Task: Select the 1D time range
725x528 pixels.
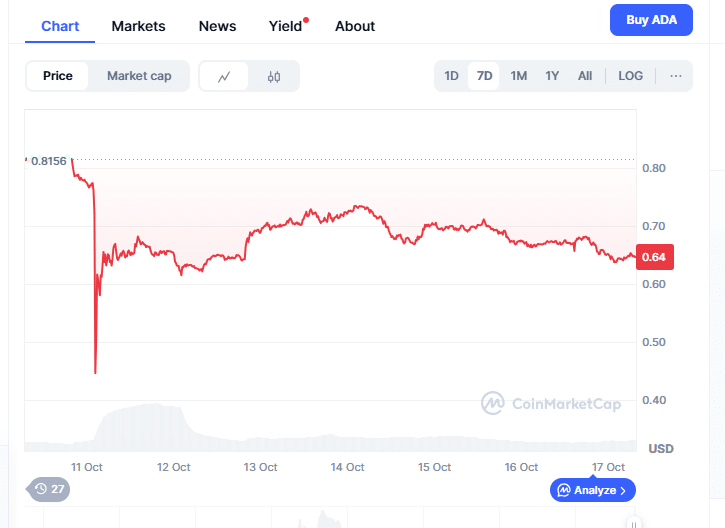Action: pyautogui.click(x=451, y=76)
